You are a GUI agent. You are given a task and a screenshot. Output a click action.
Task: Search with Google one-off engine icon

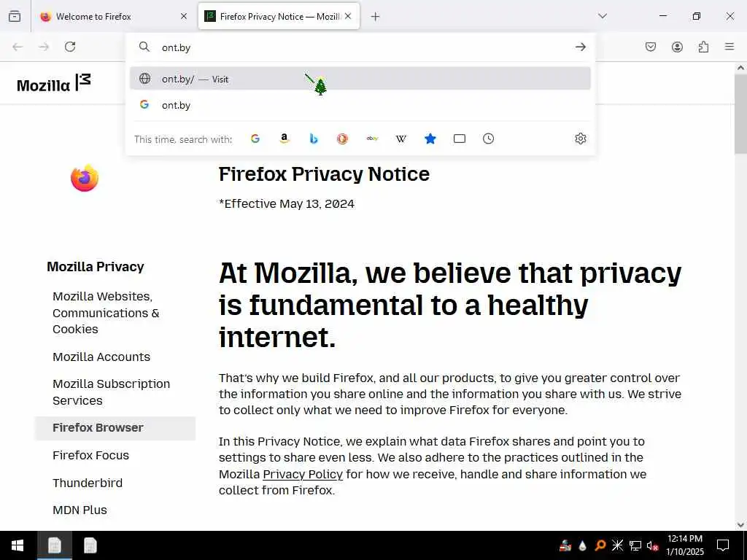pos(255,139)
